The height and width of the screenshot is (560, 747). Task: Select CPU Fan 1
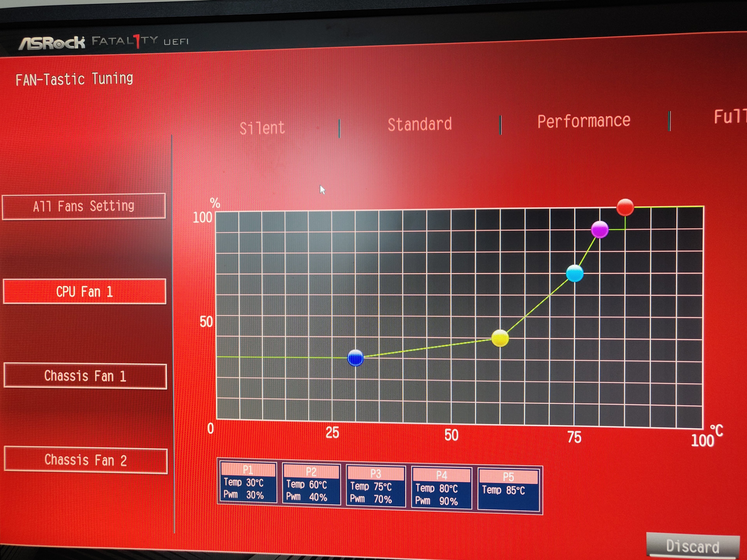pyautogui.click(x=84, y=291)
